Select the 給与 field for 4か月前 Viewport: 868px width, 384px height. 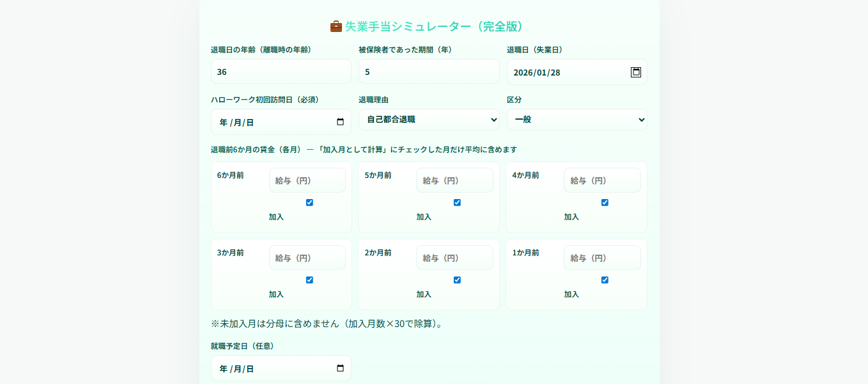click(602, 180)
